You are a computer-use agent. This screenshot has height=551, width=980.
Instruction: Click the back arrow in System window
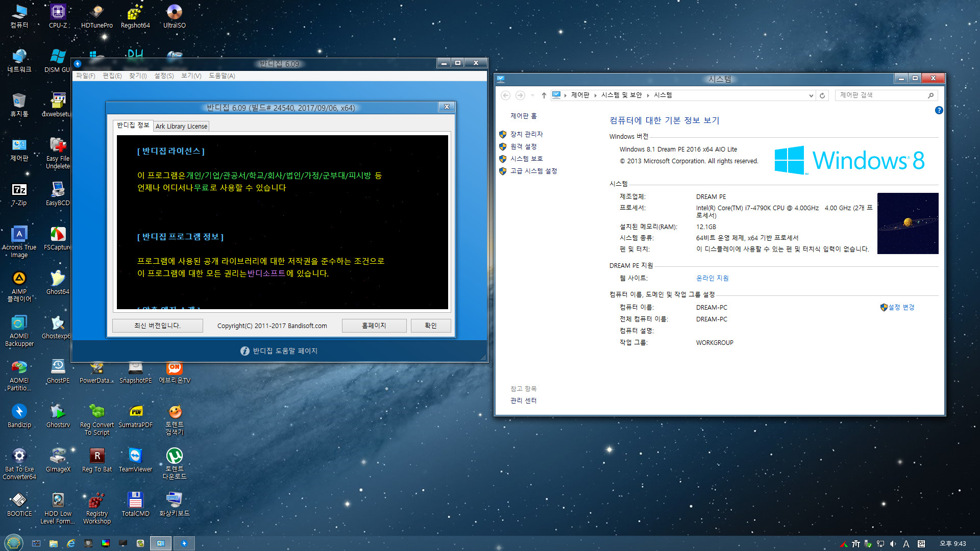505,95
